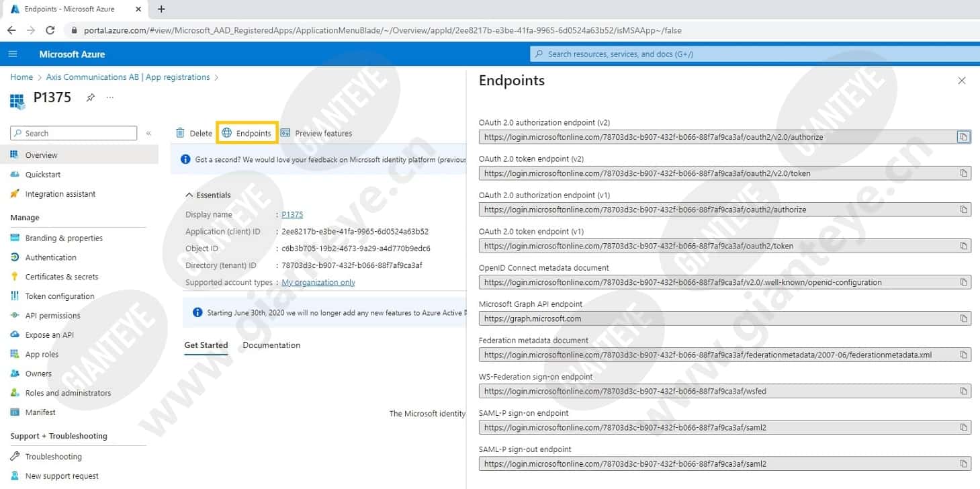Viewport: 980px width, 489px height.
Task: Copy the OpenID Connect metadata document URL
Action: (x=963, y=282)
